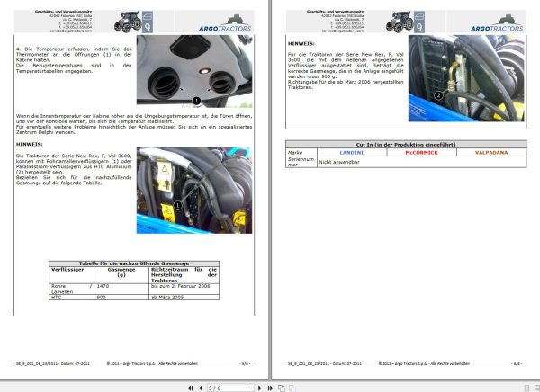Image resolution: width=540 pixels, height=392 pixels.
Task: Click the LANDINI brand cell
Action: point(352,153)
